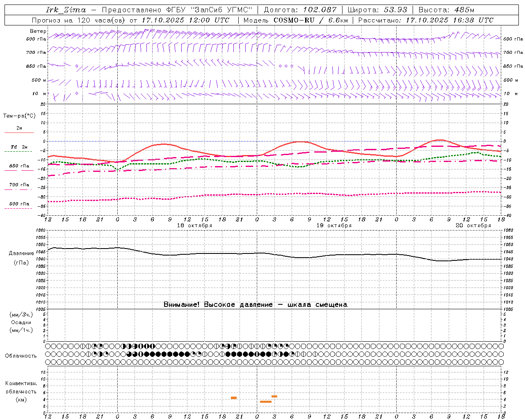Image resolution: width=525 pixels, height=420 pixels.
Task: Click the Irk_Zima station title
Action: [66, 10]
